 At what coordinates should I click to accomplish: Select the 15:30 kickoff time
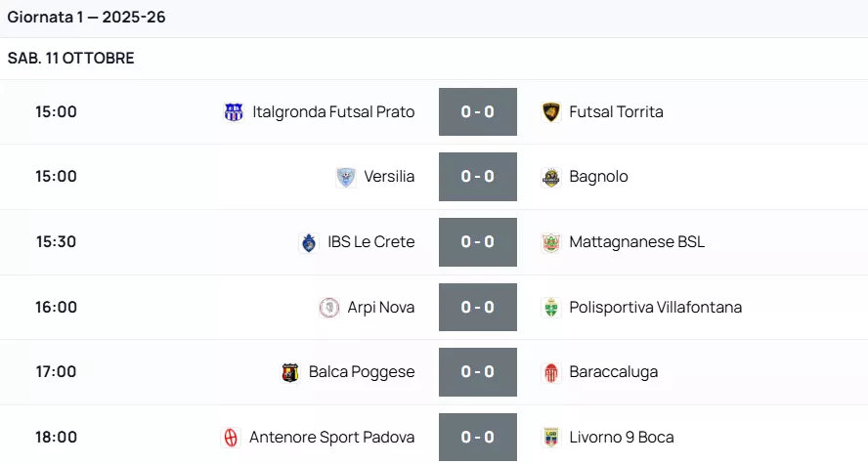[56, 242]
